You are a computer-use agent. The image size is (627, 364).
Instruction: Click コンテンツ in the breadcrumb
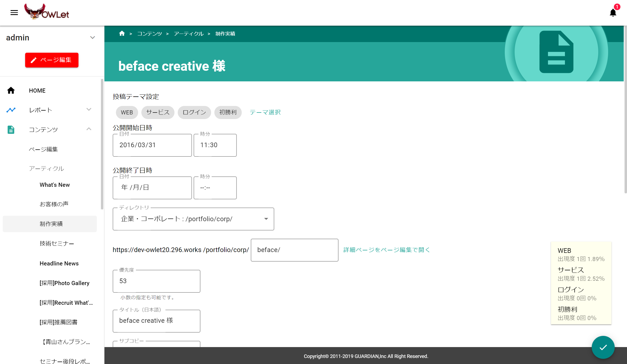[x=149, y=34]
